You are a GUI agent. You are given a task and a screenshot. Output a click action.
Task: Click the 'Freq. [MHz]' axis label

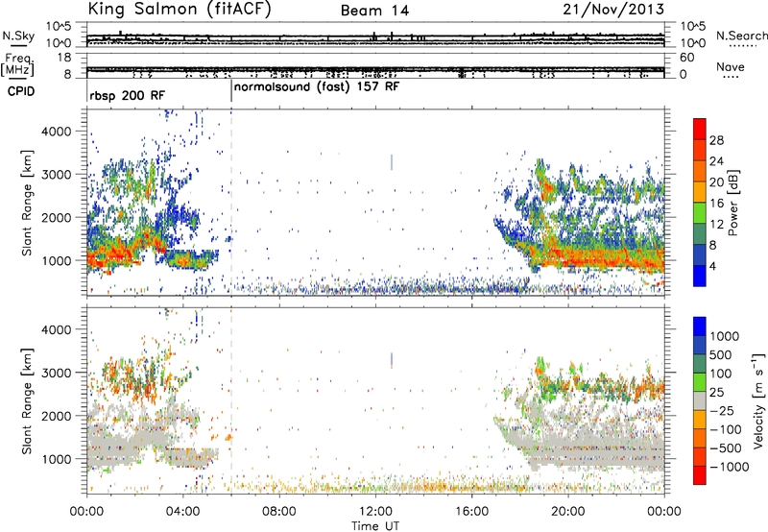coord(17,64)
